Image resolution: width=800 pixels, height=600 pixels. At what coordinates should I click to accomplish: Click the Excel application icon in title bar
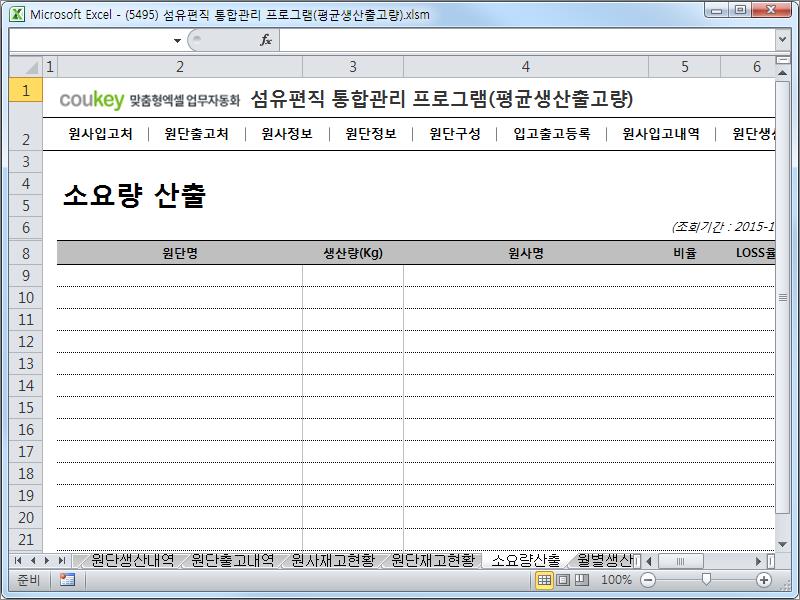point(17,14)
